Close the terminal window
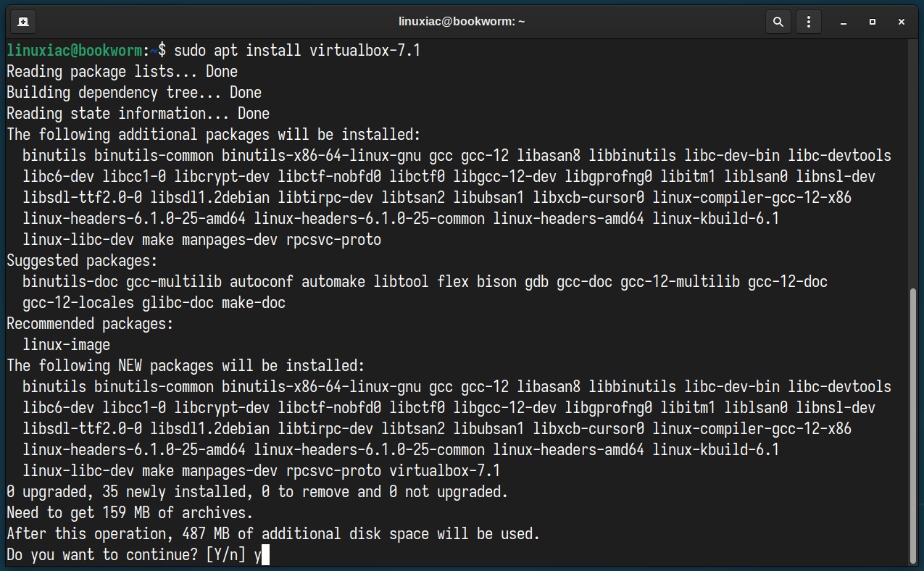 [902, 22]
